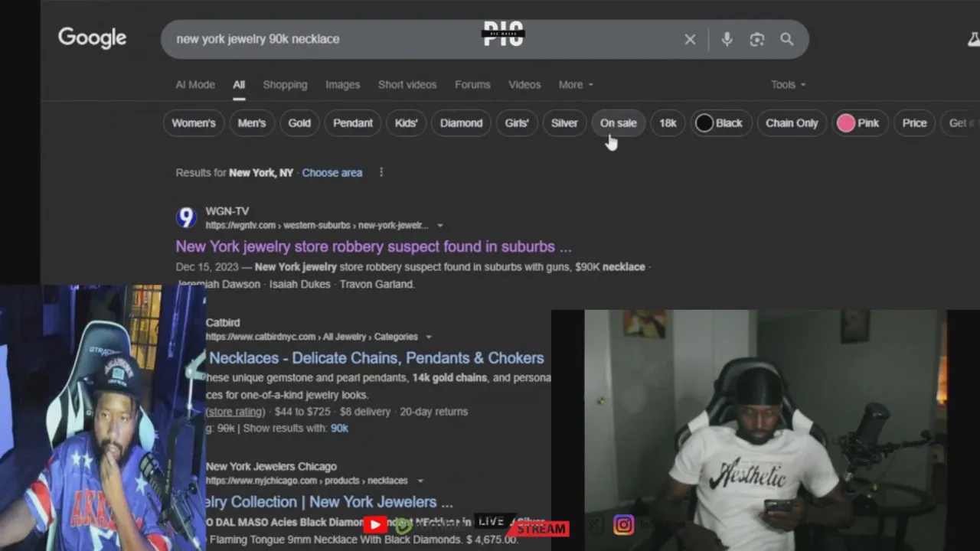Apply the Chain Only filter chip
This screenshot has width=980, height=551.
click(x=792, y=123)
